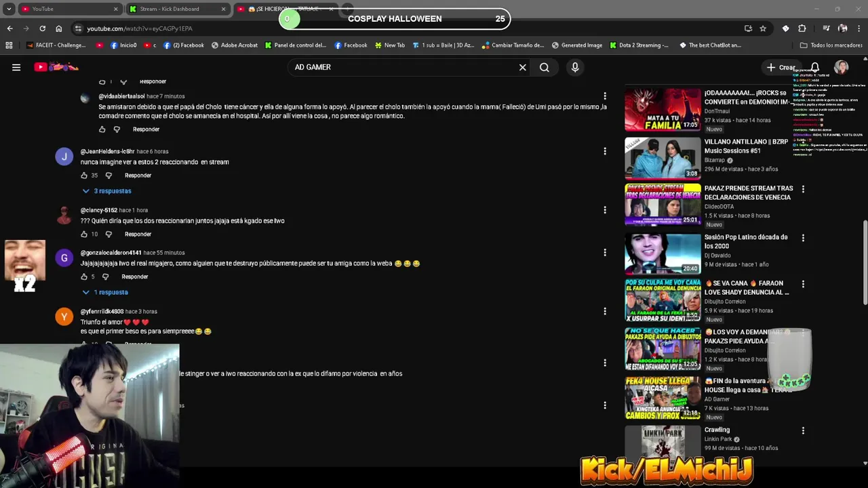868x488 pixels.
Task: Open options menu for @vidaabiertaalsol comment
Action: click(605, 96)
